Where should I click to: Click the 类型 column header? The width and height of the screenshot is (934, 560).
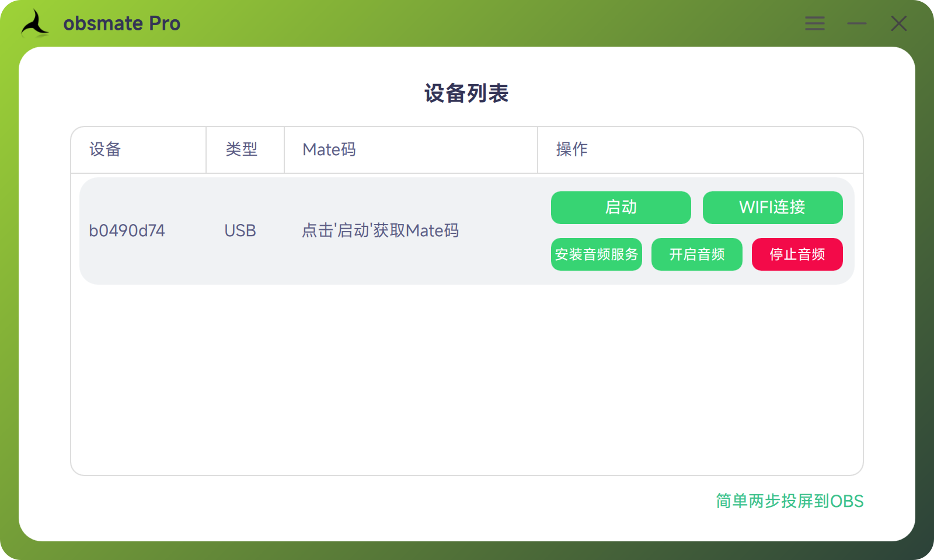241,149
